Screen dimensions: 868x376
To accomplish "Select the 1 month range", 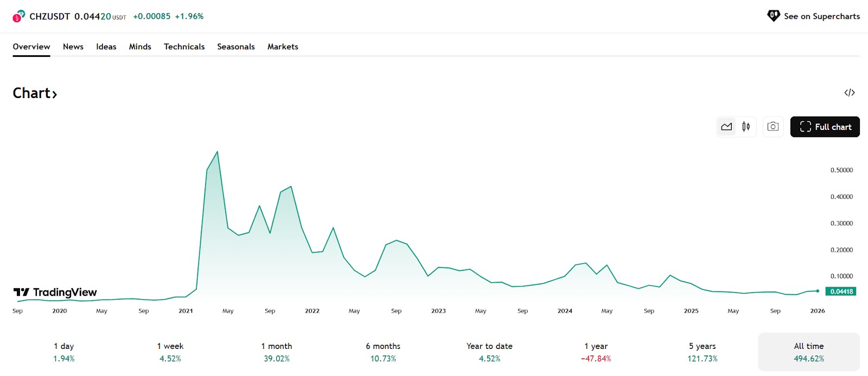I will (277, 352).
